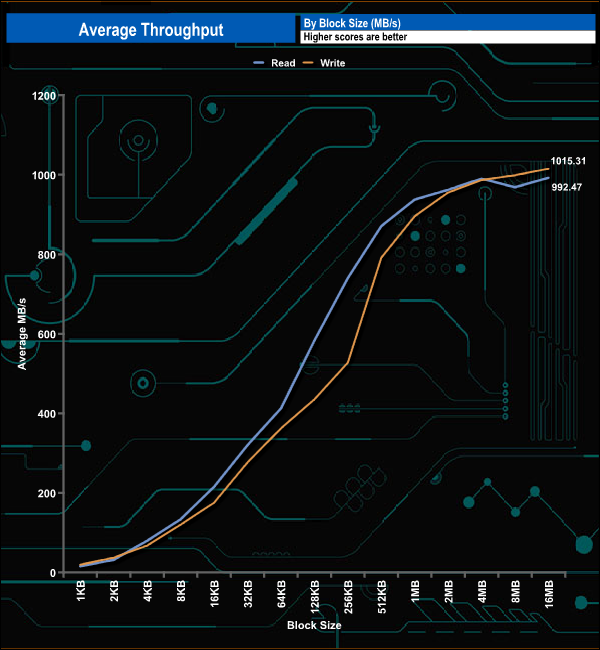The image size is (600, 650).
Task: Click the 16MB block size axis label
Action: [549, 594]
